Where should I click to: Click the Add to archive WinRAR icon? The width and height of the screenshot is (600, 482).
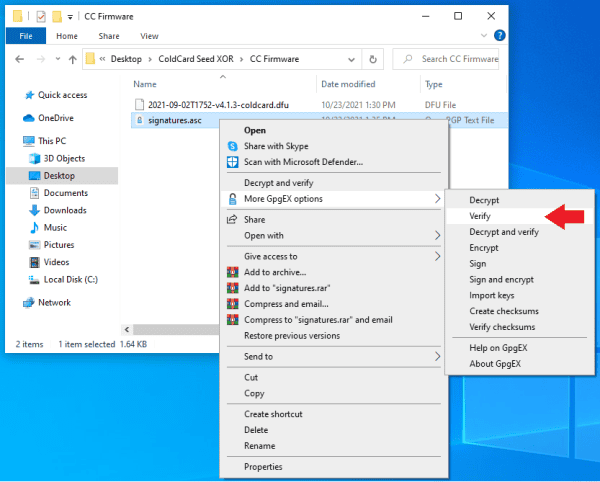coord(232,272)
